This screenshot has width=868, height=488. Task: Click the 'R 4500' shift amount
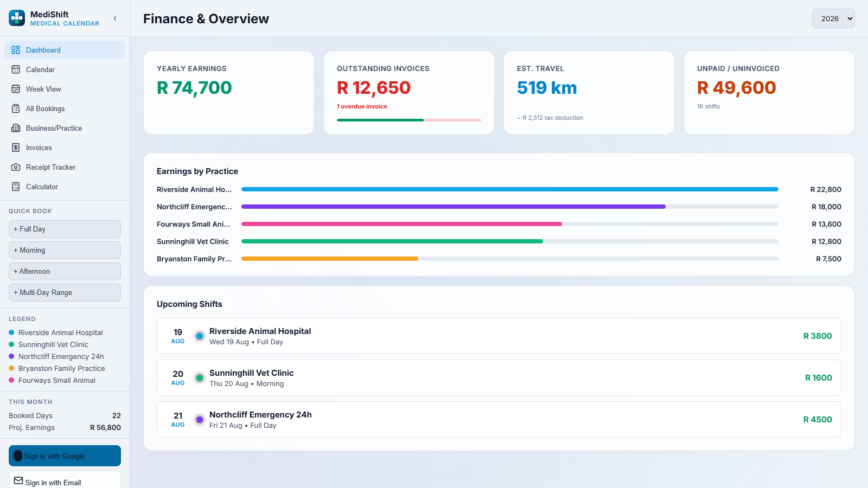(818, 420)
